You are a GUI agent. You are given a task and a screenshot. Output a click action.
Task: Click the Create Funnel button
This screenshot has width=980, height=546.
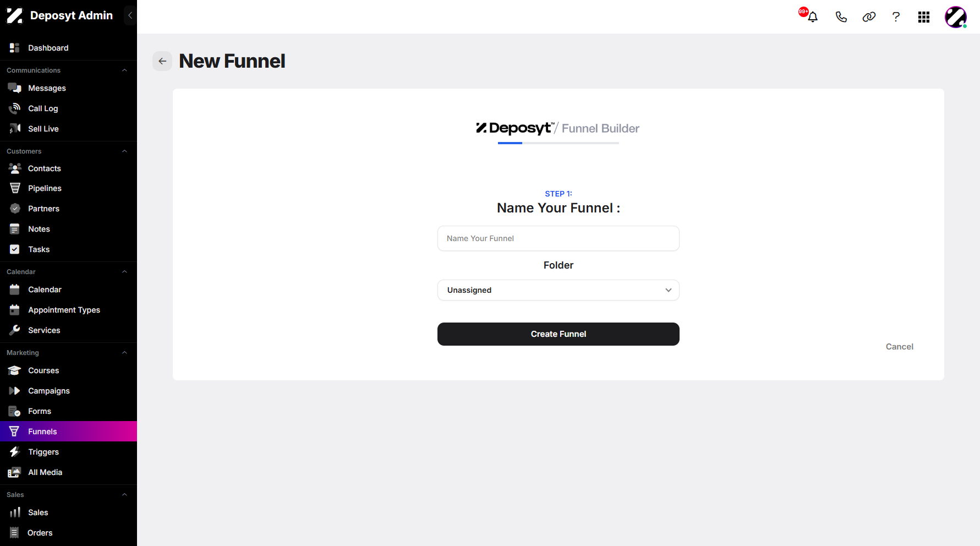[x=559, y=334]
